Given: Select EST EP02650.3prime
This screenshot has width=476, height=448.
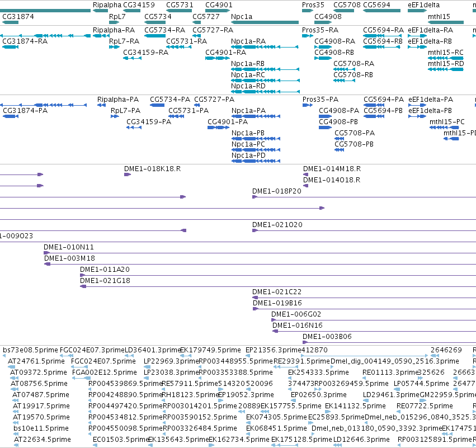Looking at the screenshot, I should [x=319, y=394].
